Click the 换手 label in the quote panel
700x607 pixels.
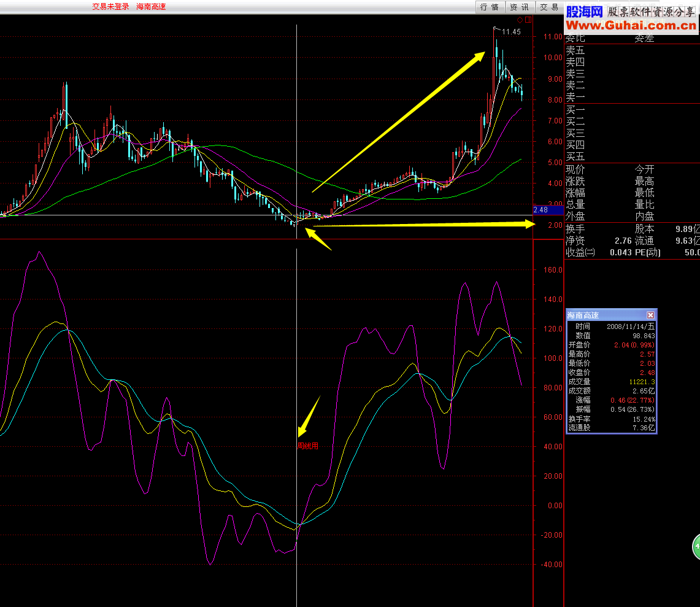click(575, 229)
